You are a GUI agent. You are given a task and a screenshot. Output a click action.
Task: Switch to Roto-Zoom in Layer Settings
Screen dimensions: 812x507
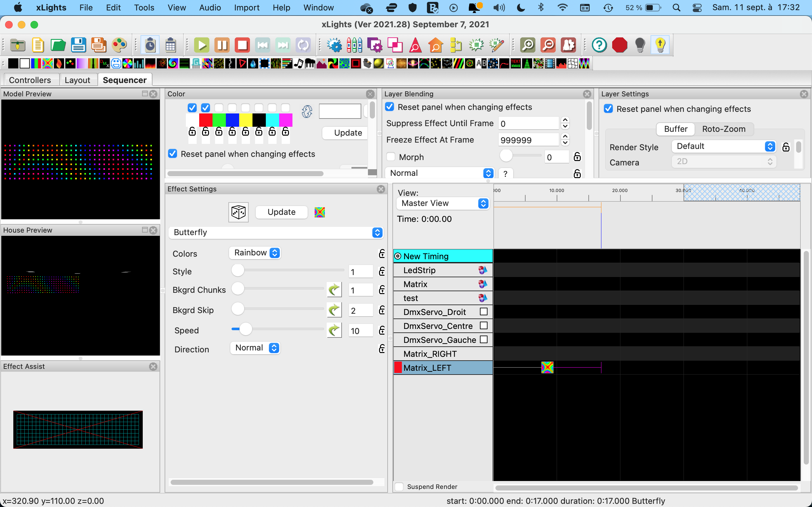point(724,129)
